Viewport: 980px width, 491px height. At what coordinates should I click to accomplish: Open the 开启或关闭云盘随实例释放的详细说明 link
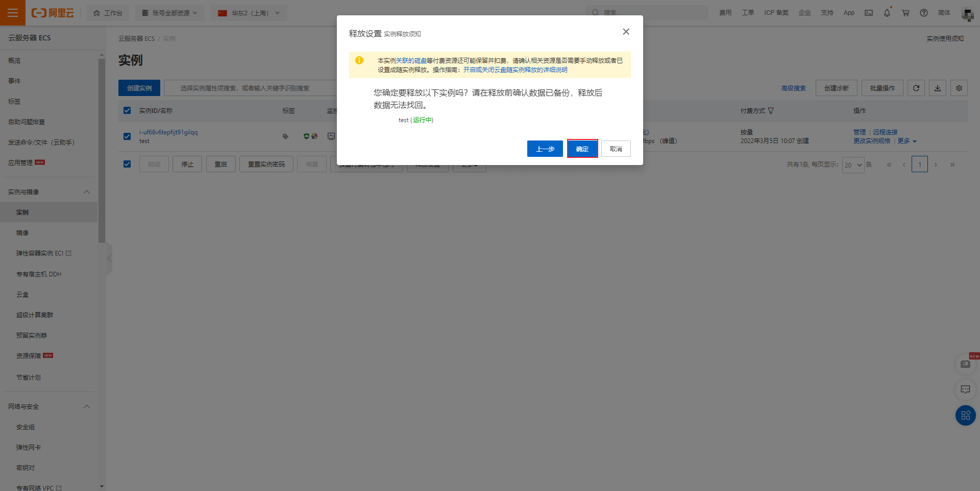(x=516, y=70)
